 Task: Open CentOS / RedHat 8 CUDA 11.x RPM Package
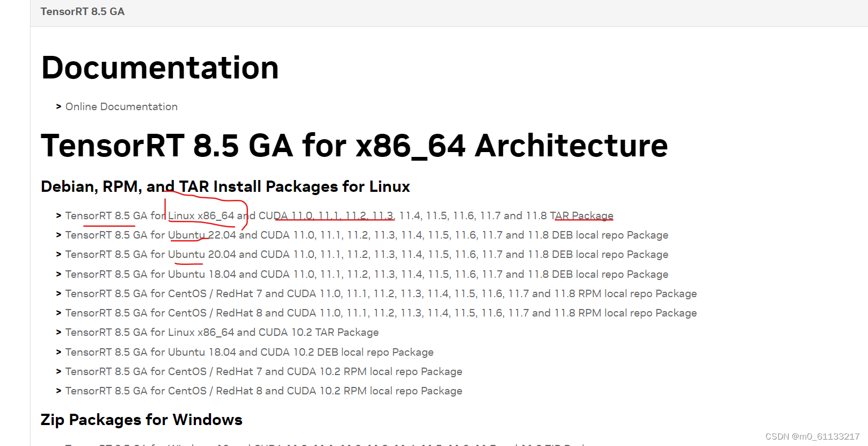(381, 313)
